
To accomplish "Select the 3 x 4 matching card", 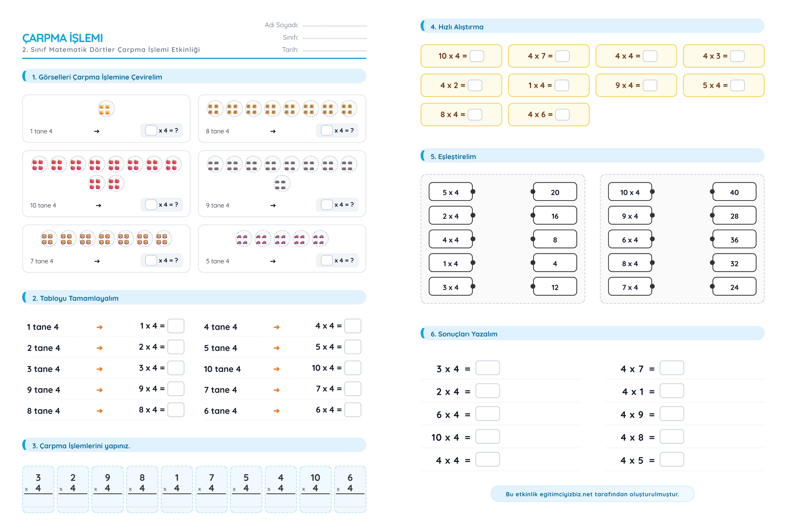I will click(x=450, y=287).
